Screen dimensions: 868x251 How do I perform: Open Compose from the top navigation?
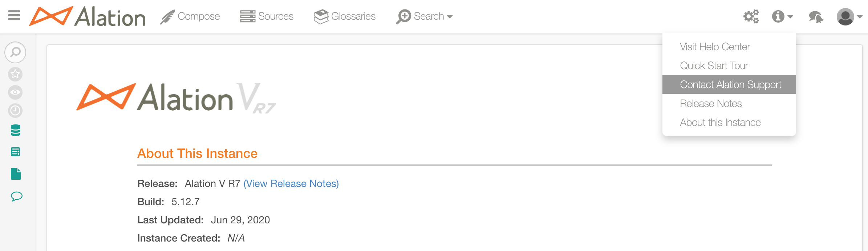point(190,16)
